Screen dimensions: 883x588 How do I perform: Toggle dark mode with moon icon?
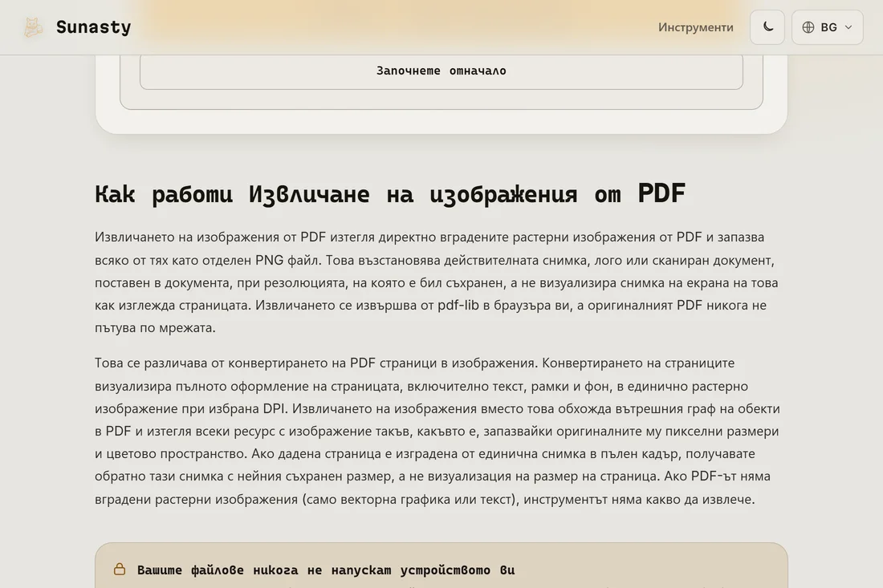click(767, 27)
